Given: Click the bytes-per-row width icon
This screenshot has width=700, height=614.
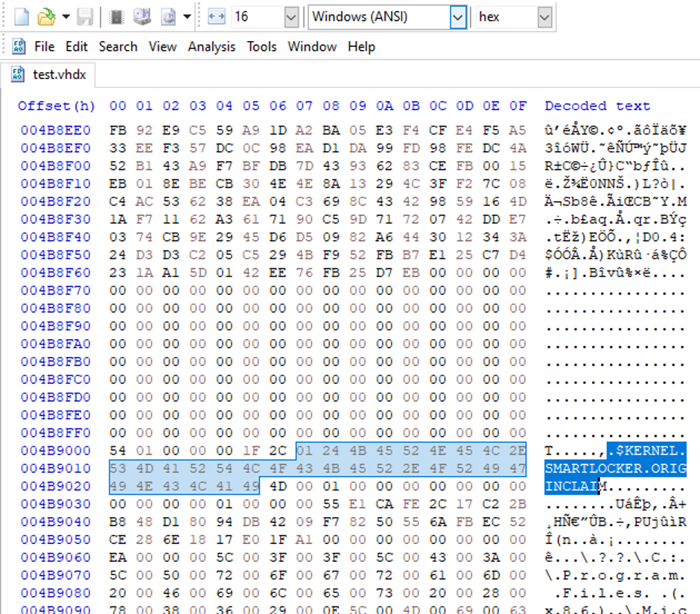Looking at the screenshot, I should click(x=217, y=17).
